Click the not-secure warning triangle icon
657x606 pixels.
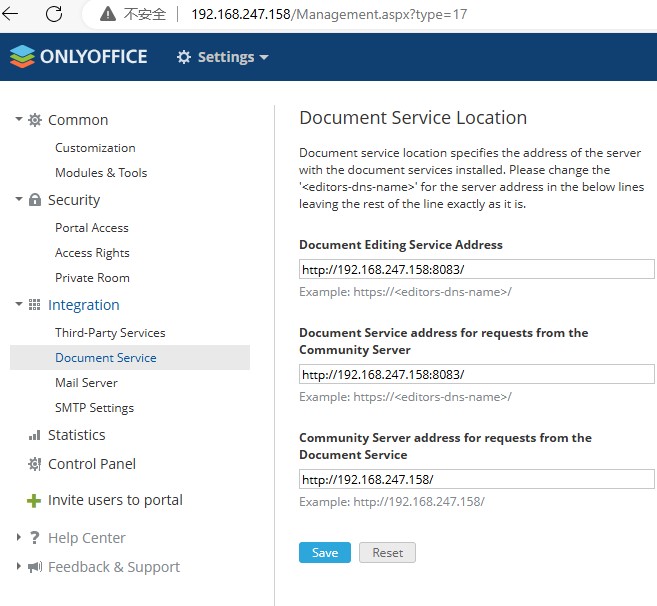coord(108,14)
